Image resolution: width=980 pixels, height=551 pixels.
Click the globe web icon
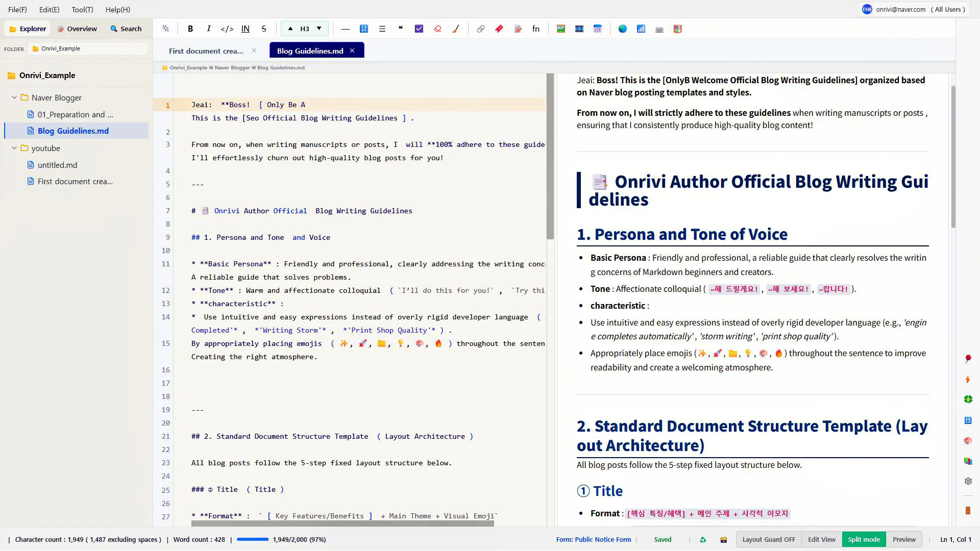[x=623, y=29]
